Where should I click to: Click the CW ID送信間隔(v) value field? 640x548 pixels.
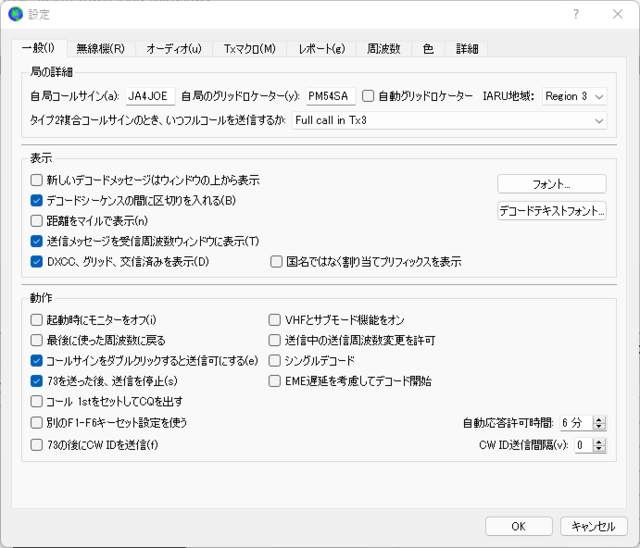[584, 445]
